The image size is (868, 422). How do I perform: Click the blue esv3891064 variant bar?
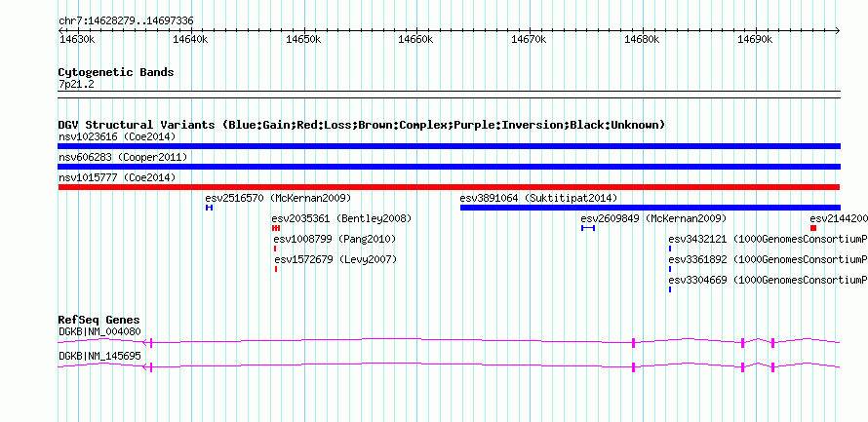(650, 208)
